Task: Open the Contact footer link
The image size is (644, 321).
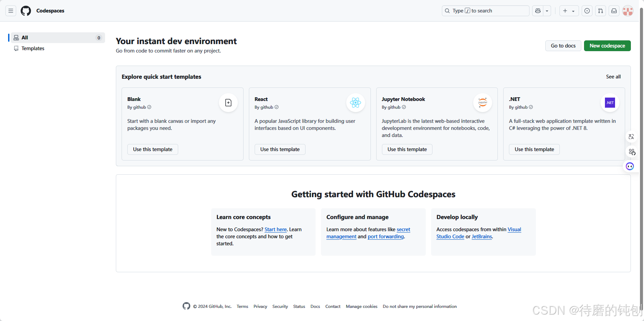Action: 333,307
